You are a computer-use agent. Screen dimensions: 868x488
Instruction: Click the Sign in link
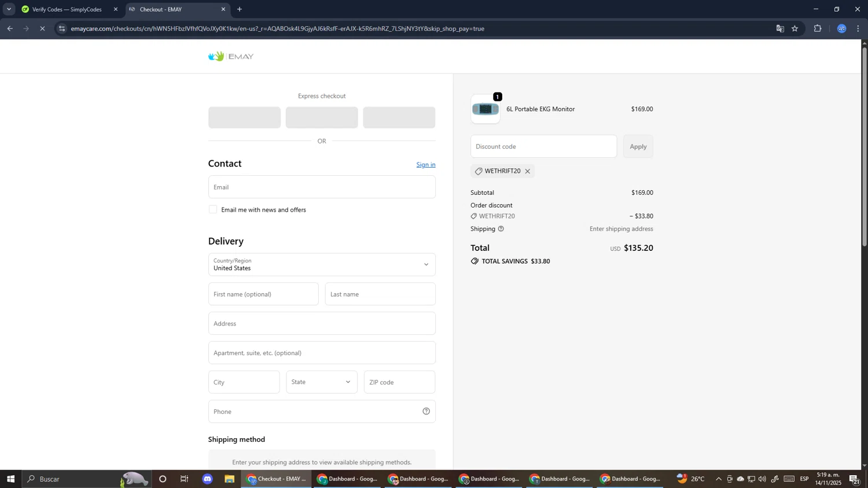tap(426, 165)
